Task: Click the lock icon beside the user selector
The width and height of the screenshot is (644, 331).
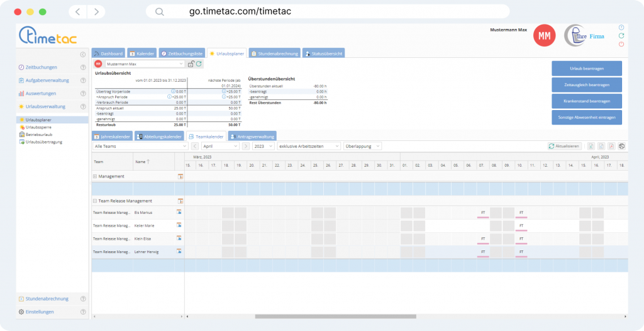Action: coord(191,64)
